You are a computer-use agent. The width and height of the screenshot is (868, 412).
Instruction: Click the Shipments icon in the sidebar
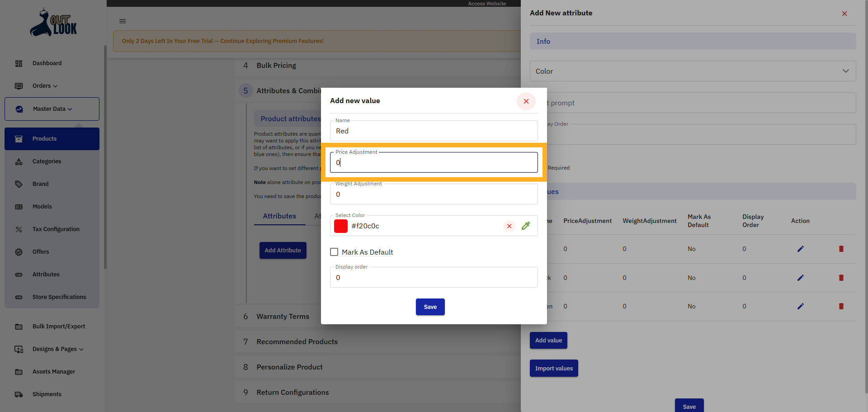tap(19, 394)
